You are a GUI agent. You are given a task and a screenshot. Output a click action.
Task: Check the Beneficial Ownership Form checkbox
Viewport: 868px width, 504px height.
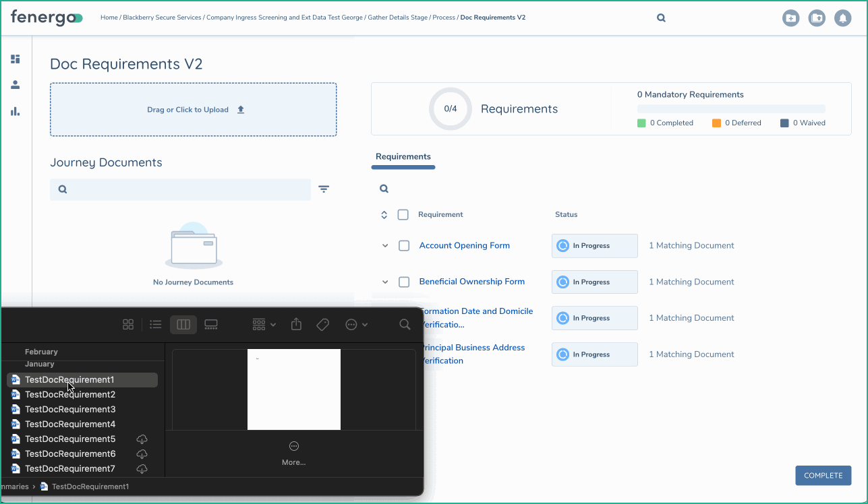(x=404, y=282)
